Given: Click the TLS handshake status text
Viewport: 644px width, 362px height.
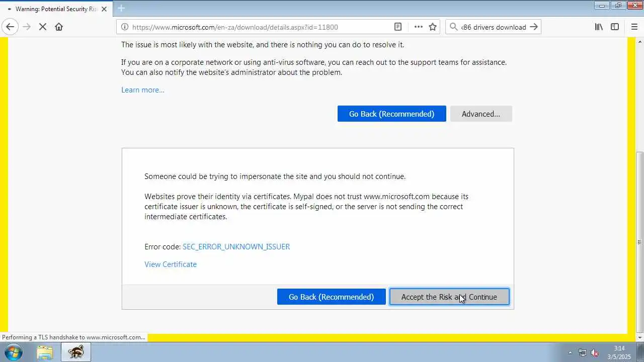Looking at the screenshot, I should click(x=73, y=337).
